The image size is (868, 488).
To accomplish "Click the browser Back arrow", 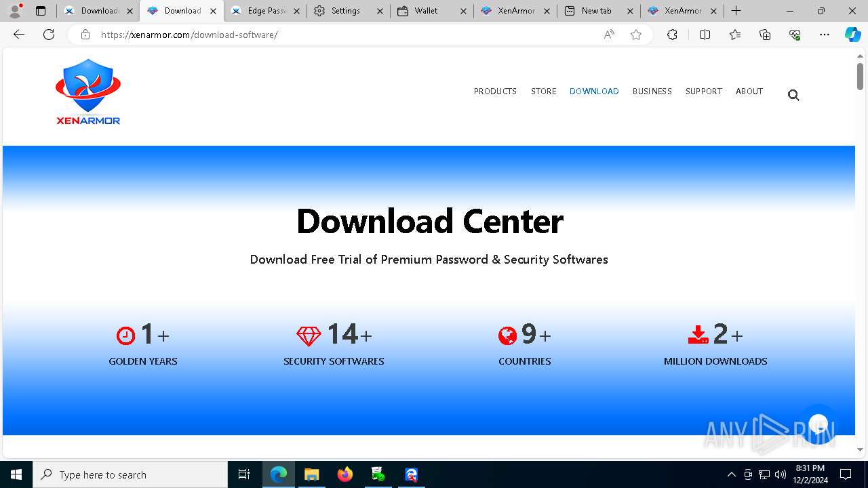I will (18, 35).
